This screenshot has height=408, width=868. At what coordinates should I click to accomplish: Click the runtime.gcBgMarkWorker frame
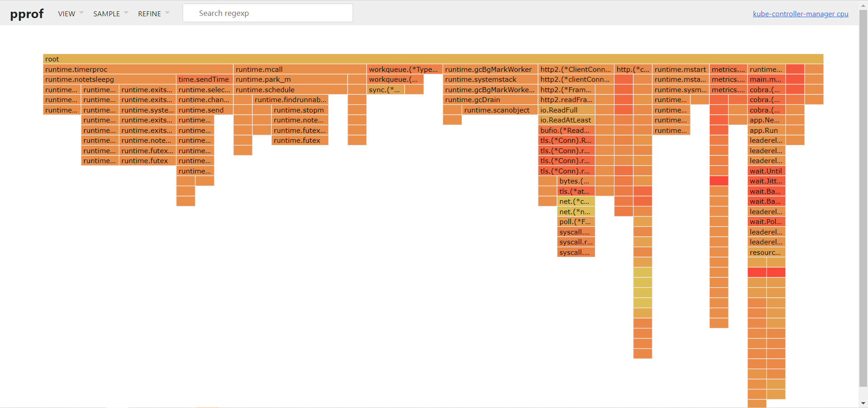pyautogui.click(x=490, y=69)
